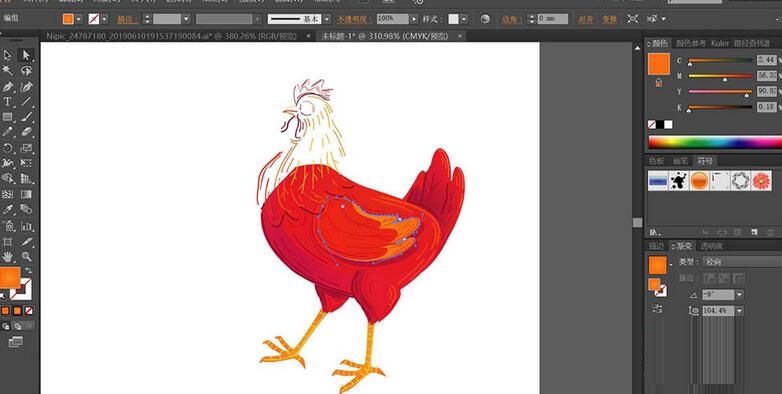Viewport: 782px width, 394px height.
Task: Select the Type tool
Action: coord(7,102)
